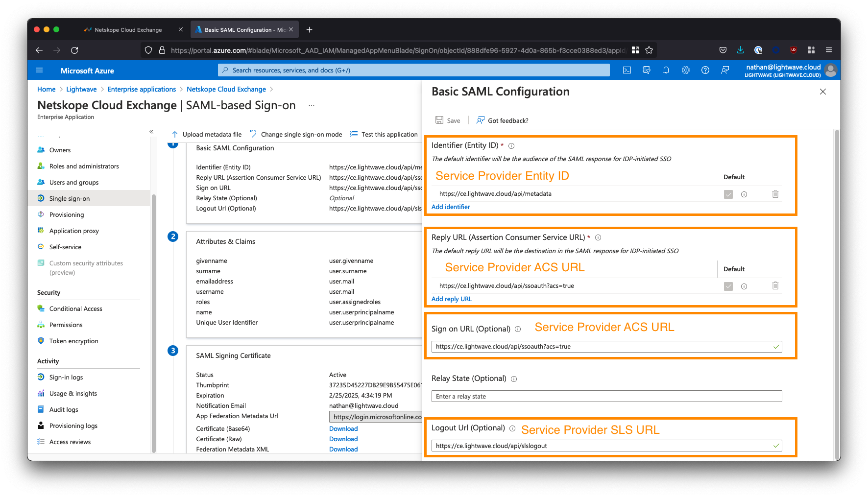Click Add reply URL link
Image resolution: width=868 pixels, height=497 pixels.
click(x=452, y=299)
